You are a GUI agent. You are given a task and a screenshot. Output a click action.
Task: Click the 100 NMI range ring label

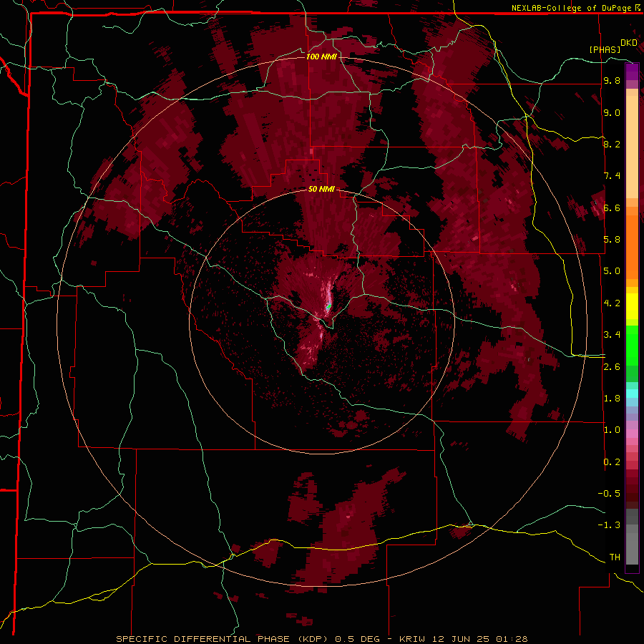point(321,57)
